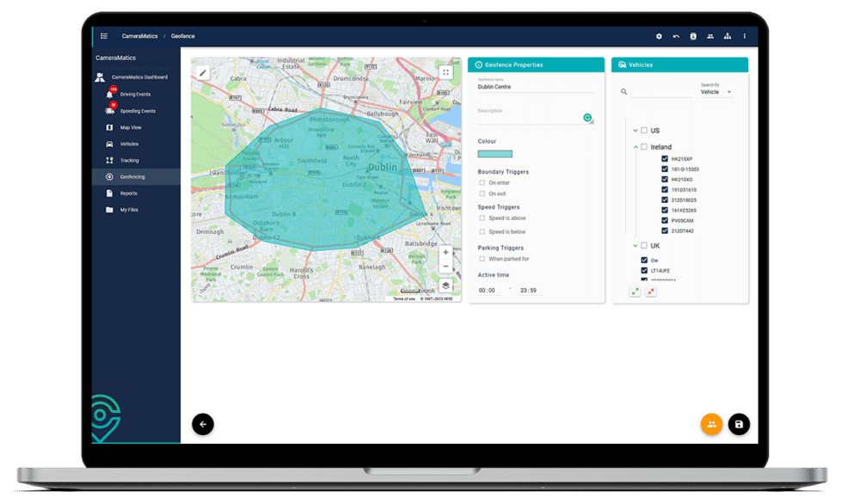Select the pencil draw tool on the map
The width and height of the screenshot is (860, 504).
point(203,72)
